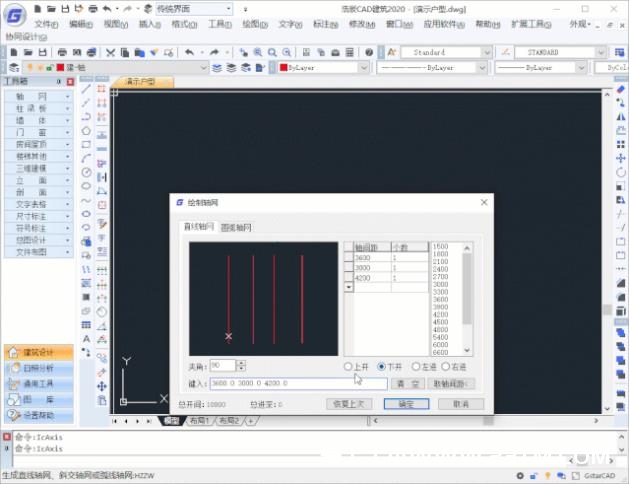The width and height of the screenshot is (629, 484).
Task: Open the 编辑 menu
Action: pyautogui.click(x=81, y=24)
